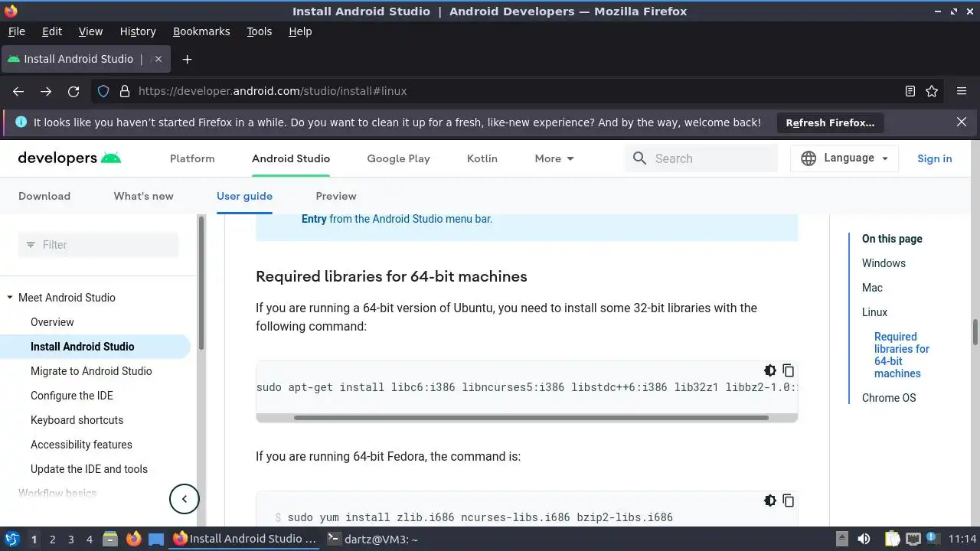Viewport: 980px width, 551px height.
Task: Open Migrate to Android Studio page
Action: coord(91,371)
